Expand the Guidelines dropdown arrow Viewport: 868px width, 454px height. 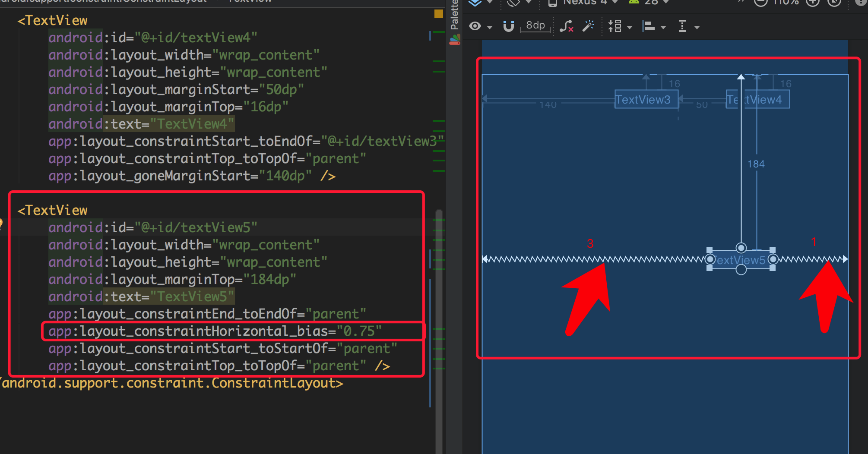(x=697, y=27)
